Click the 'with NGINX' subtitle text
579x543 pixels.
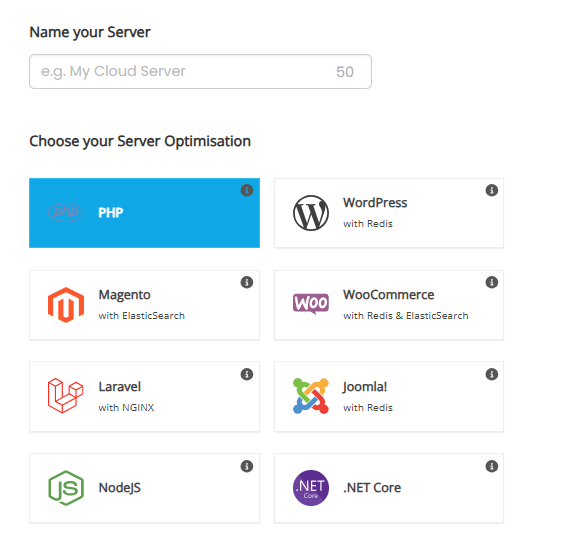[x=126, y=408]
